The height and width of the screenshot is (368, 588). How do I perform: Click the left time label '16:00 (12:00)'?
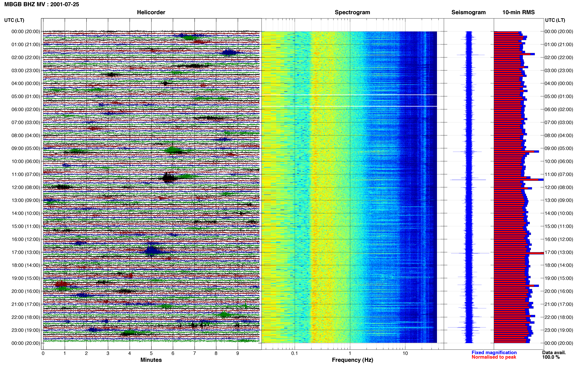[26, 239]
